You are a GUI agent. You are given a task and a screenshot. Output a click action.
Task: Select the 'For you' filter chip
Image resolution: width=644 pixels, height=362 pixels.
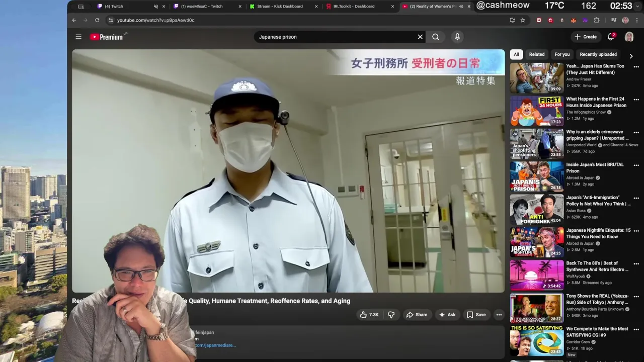click(x=562, y=54)
